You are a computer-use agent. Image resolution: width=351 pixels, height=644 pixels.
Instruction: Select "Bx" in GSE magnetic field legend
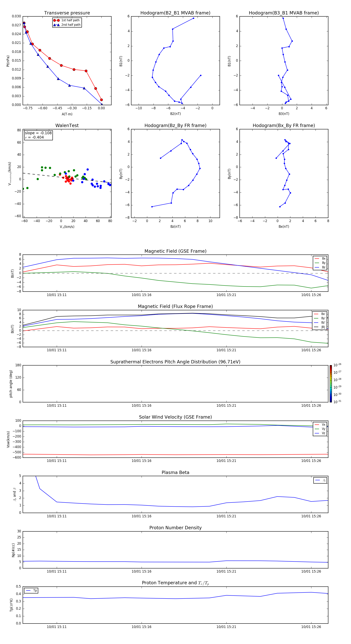pos(320,259)
